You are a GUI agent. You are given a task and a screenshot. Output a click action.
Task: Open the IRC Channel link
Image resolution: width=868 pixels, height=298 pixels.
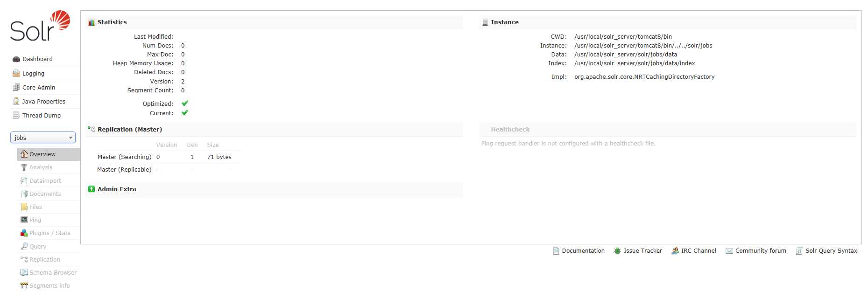pyautogui.click(x=699, y=251)
